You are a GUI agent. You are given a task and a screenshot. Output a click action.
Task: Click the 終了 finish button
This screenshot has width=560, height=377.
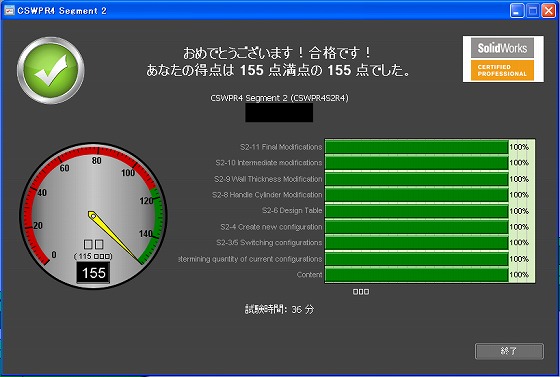[x=509, y=351]
